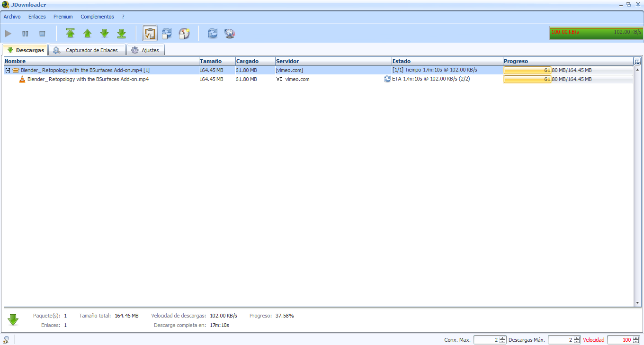Move selected download down one position
Image resolution: width=644 pixels, height=345 pixels.
point(105,33)
